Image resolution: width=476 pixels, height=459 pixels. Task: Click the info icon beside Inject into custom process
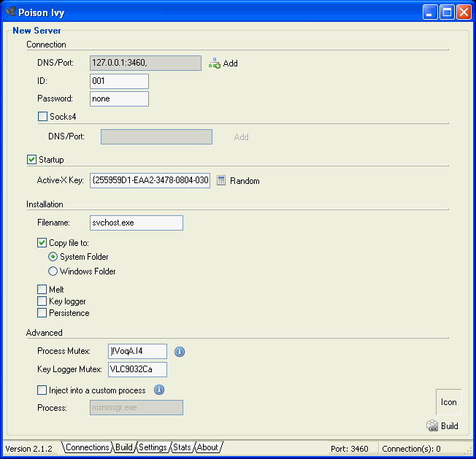[x=159, y=390]
